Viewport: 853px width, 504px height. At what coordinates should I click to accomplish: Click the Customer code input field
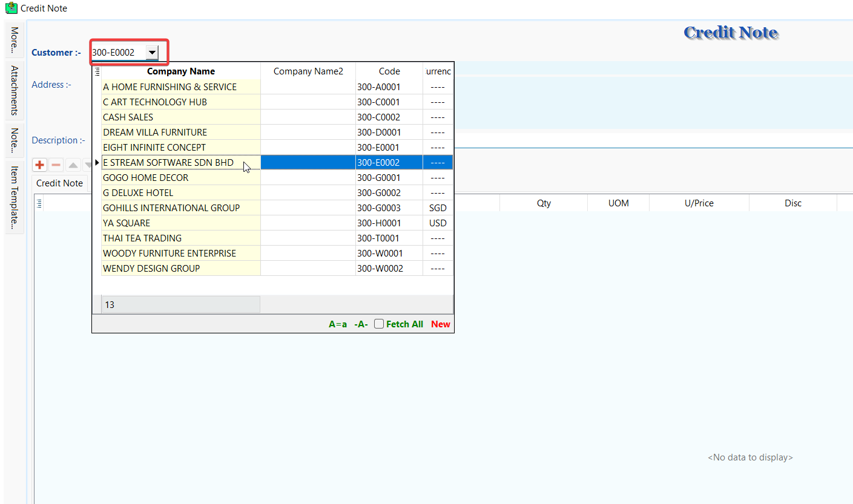118,53
